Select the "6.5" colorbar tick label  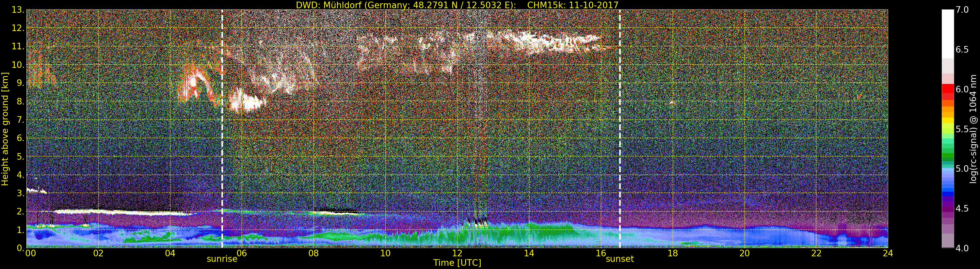coord(962,50)
